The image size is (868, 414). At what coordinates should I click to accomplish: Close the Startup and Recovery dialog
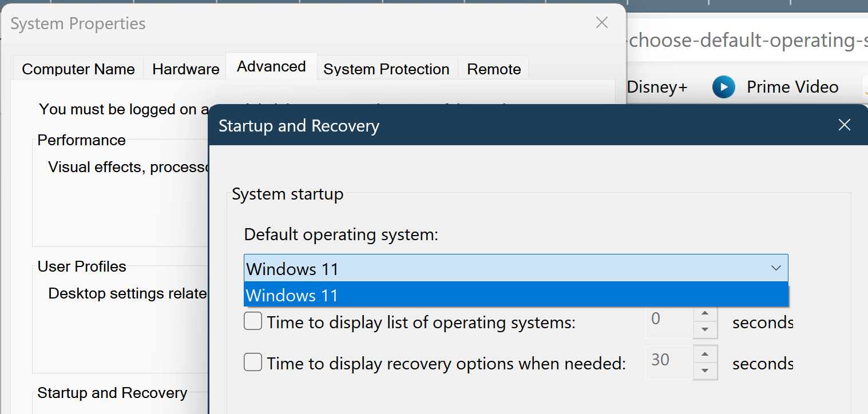point(844,125)
